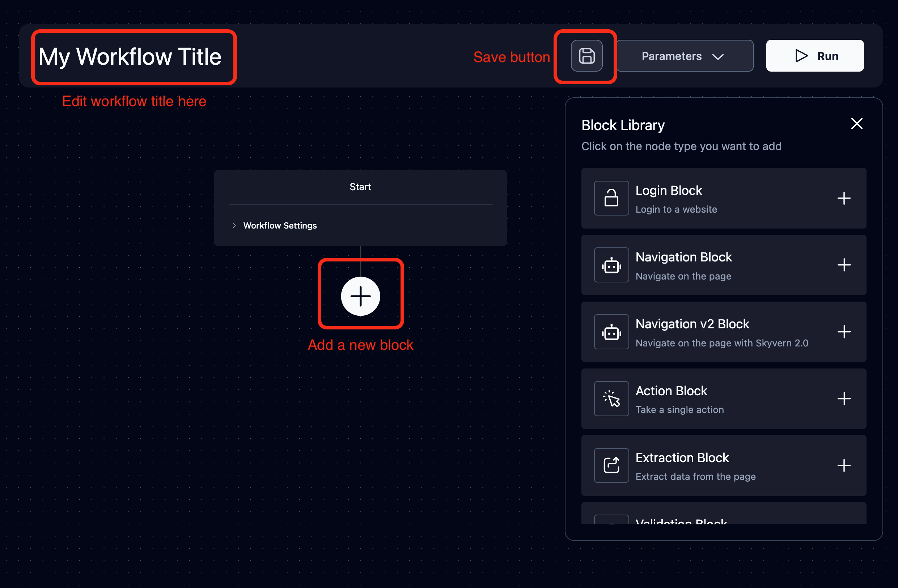This screenshot has height=588, width=898.
Task: Close the Block Library panel
Action: click(x=856, y=124)
